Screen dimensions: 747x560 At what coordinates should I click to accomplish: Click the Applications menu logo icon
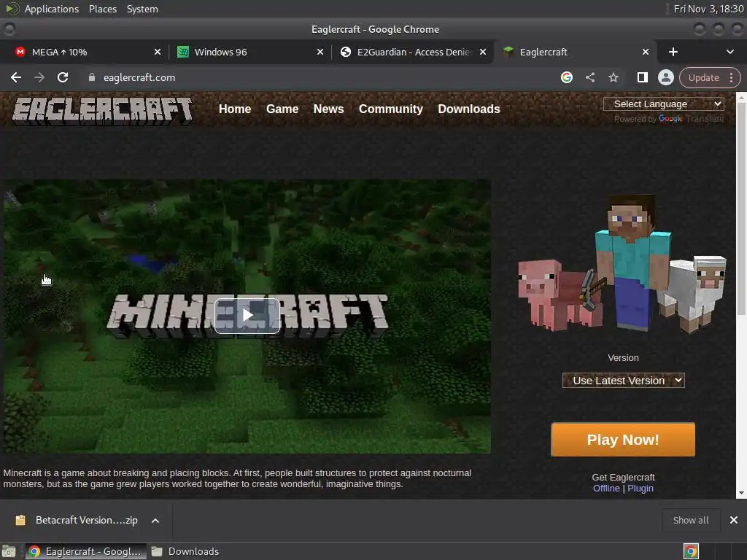tap(12, 9)
